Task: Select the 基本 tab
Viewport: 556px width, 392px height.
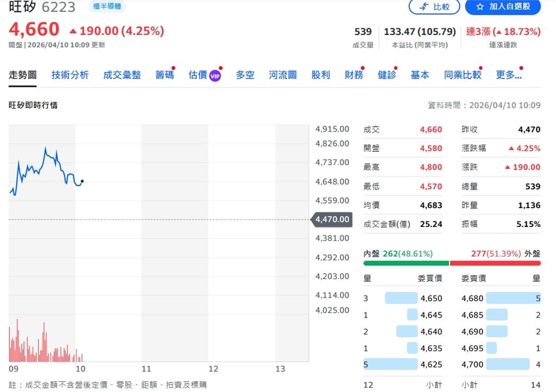Action: (420, 75)
